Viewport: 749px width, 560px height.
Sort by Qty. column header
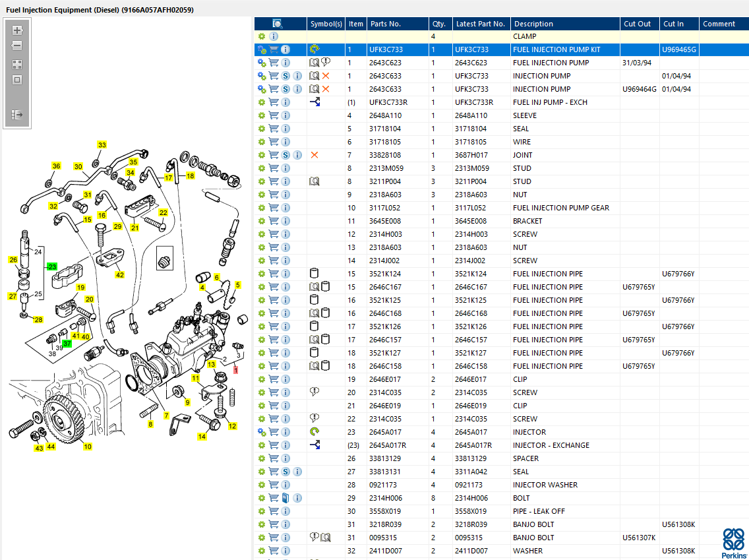pyautogui.click(x=440, y=23)
